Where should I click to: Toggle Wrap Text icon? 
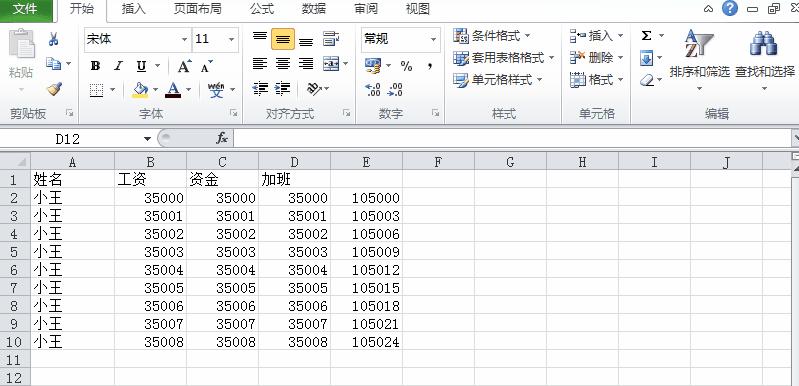pyautogui.click(x=331, y=39)
